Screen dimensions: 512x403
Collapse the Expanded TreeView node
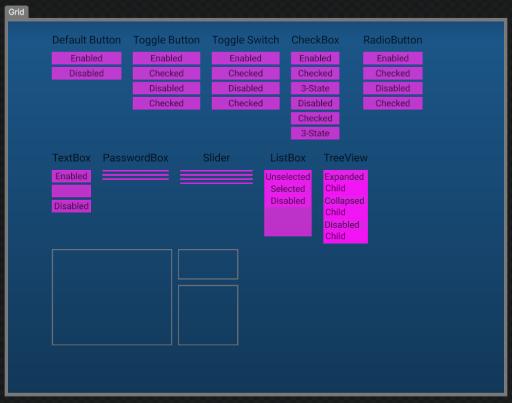pyautogui.click(x=344, y=177)
